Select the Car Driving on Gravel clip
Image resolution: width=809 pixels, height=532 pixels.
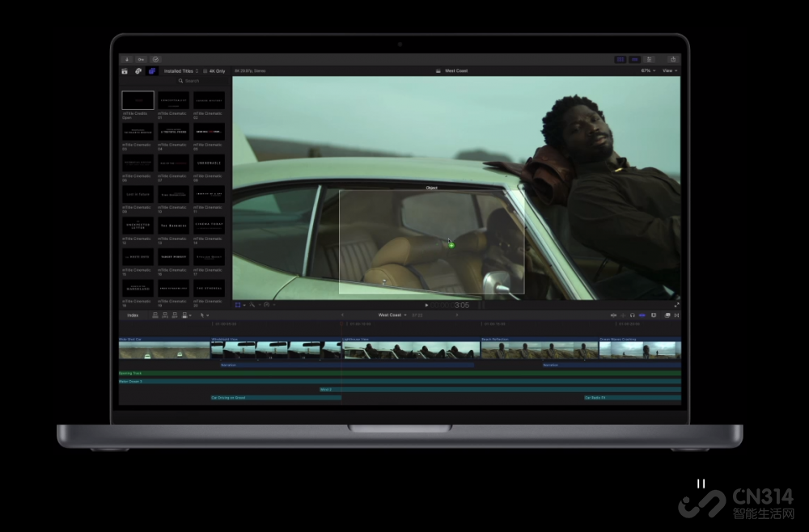pos(276,398)
